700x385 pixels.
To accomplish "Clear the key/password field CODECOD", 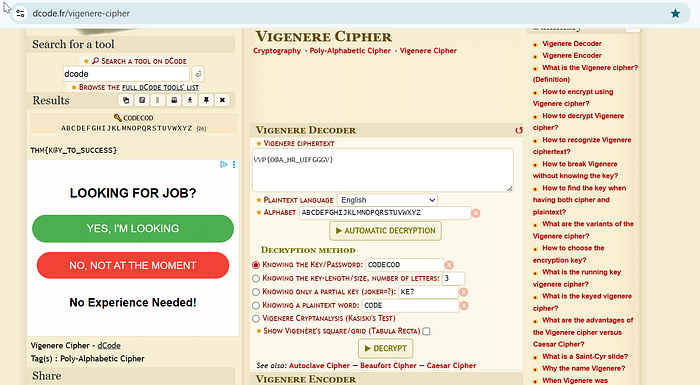I will (x=449, y=265).
